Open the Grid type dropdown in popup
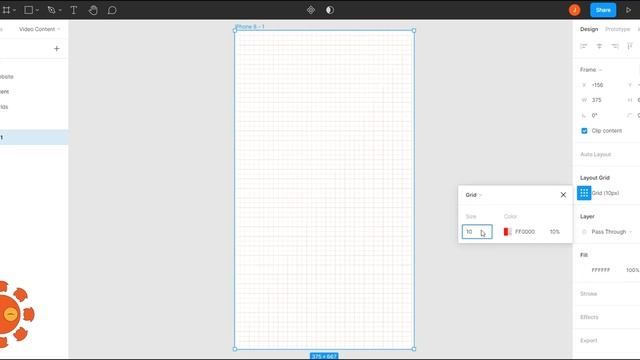The height and width of the screenshot is (360, 640). [x=473, y=195]
